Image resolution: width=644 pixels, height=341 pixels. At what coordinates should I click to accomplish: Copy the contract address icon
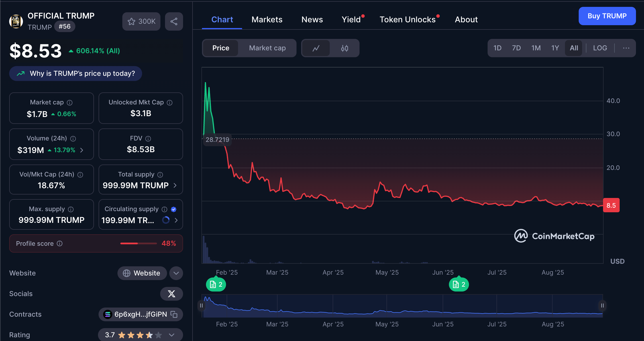tap(174, 314)
